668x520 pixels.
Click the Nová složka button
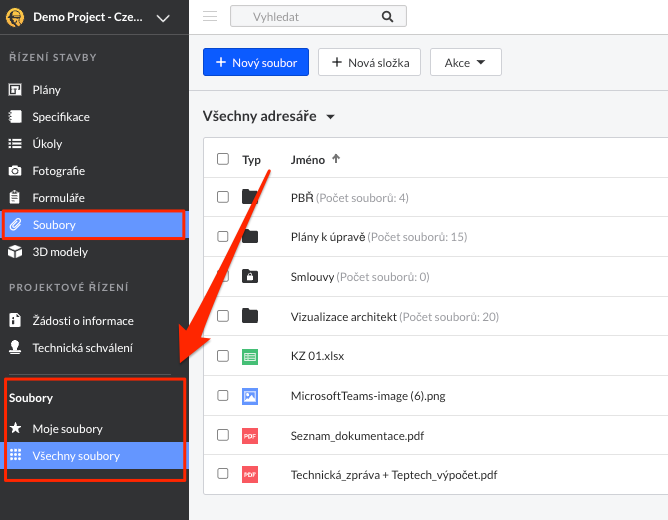click(370, 62)
